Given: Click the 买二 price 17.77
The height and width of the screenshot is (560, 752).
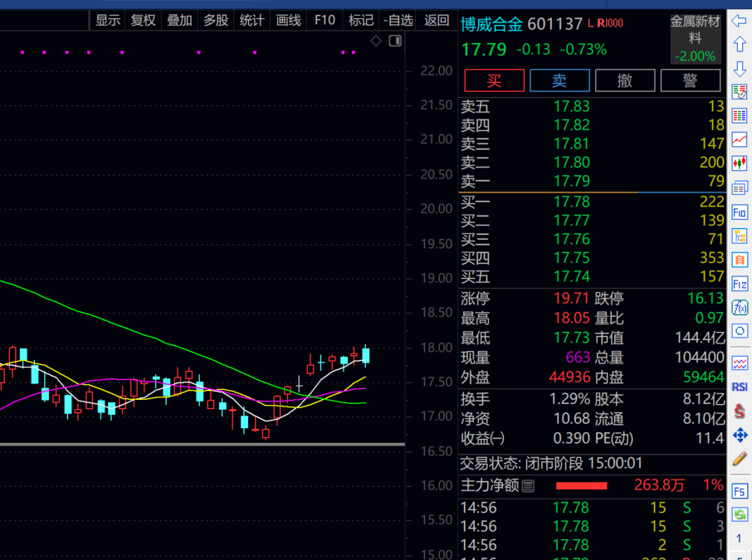Looking at the screenshot, I should (572, 220).
